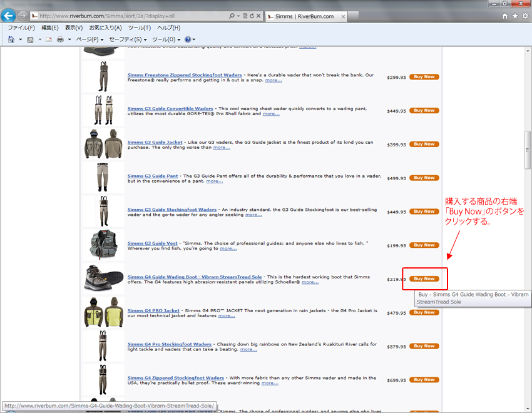
Task: Expand the Help icon dropdown arrow
Action: 194,39
